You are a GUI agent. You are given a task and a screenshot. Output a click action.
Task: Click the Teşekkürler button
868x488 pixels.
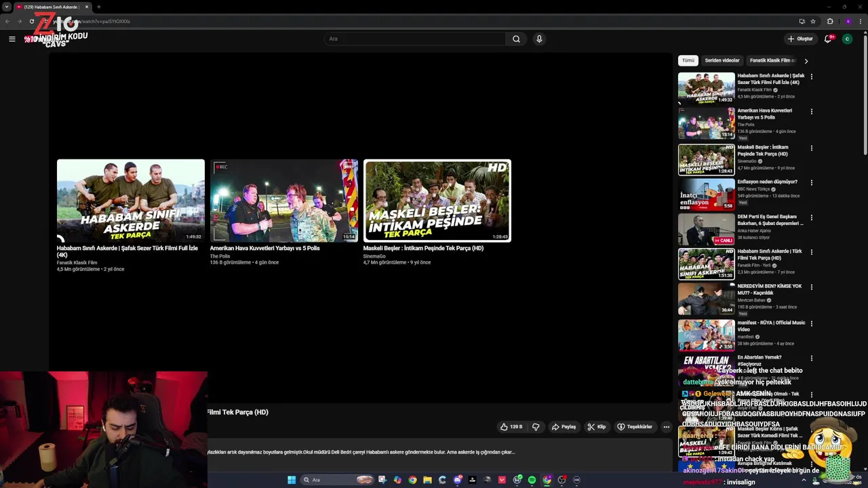635,427
